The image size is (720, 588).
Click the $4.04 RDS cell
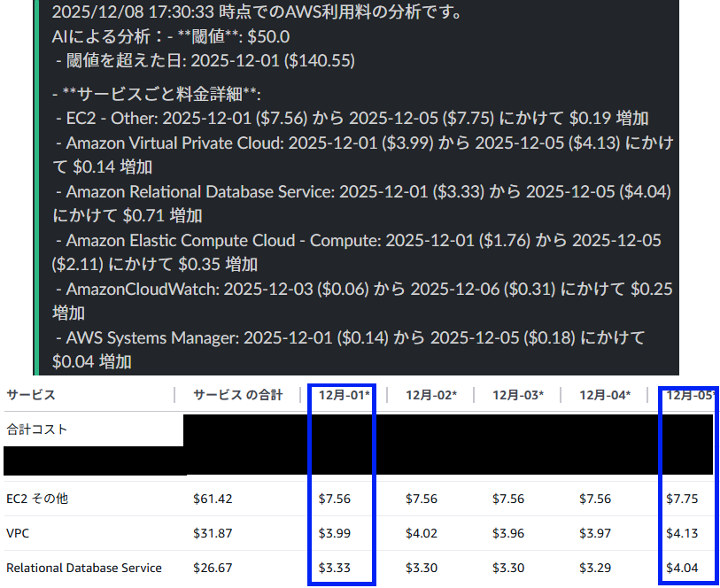point(681,568)
